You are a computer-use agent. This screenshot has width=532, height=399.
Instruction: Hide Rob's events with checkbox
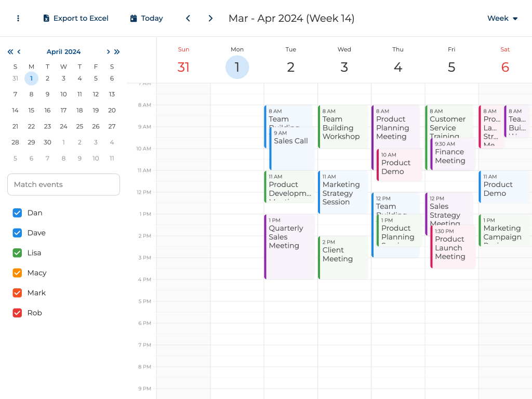point(17,313)
